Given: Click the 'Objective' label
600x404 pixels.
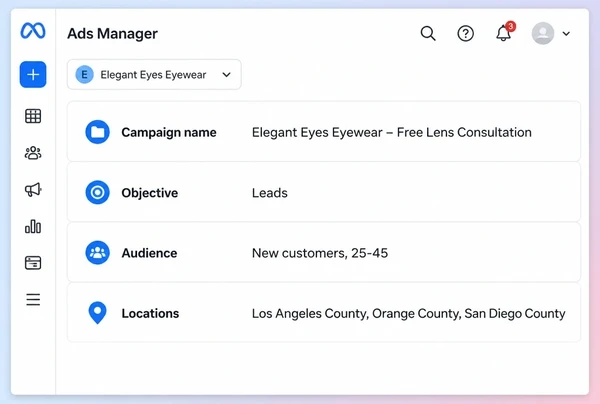Looking at the screenshot, I should (150, 193).
